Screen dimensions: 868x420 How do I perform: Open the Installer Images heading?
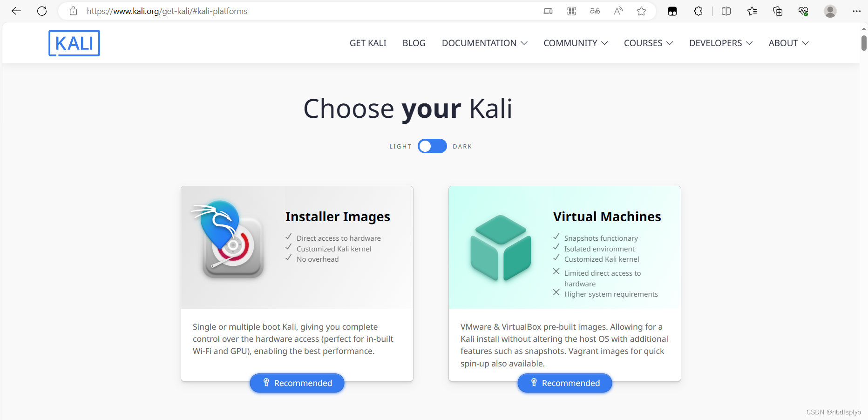pos(338,217)
